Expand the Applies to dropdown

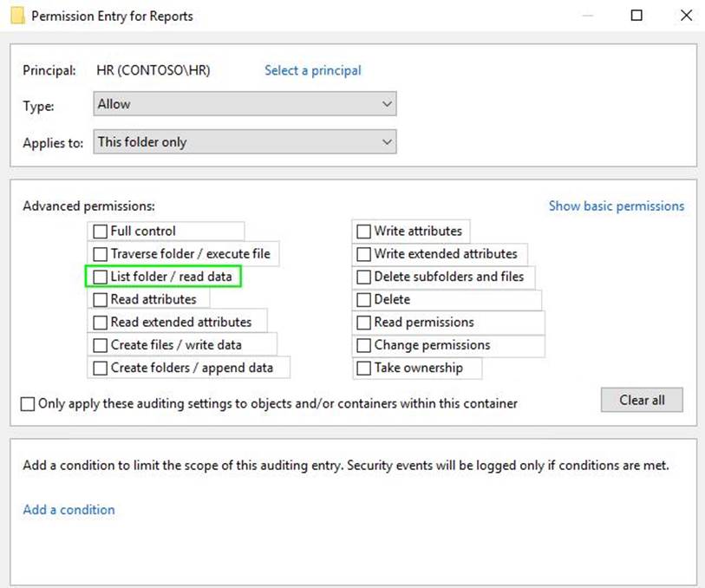point(245,142)
